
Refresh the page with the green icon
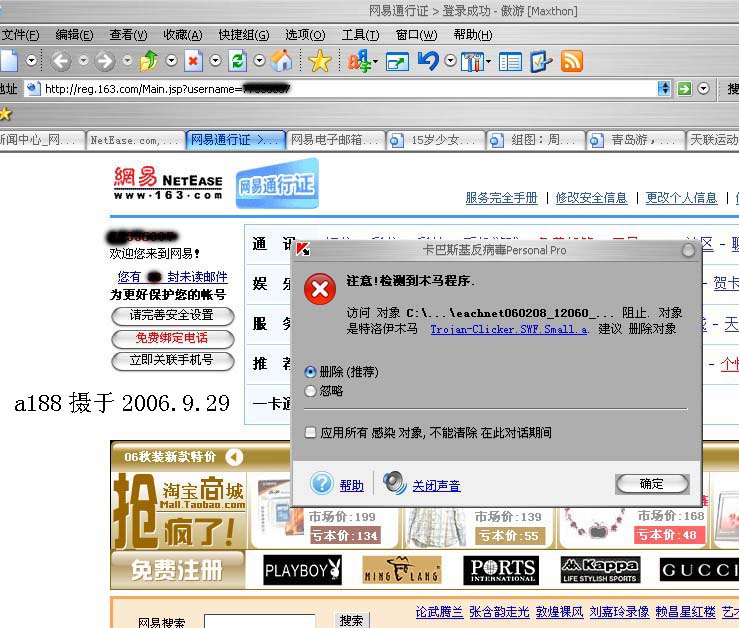[x=238, y=61]
